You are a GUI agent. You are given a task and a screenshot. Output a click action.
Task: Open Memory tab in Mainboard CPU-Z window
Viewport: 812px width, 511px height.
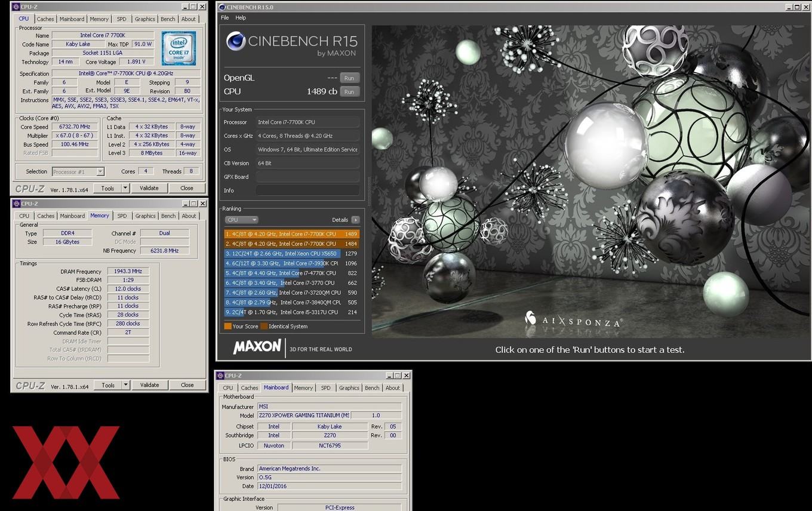click(x=303, y=388)
